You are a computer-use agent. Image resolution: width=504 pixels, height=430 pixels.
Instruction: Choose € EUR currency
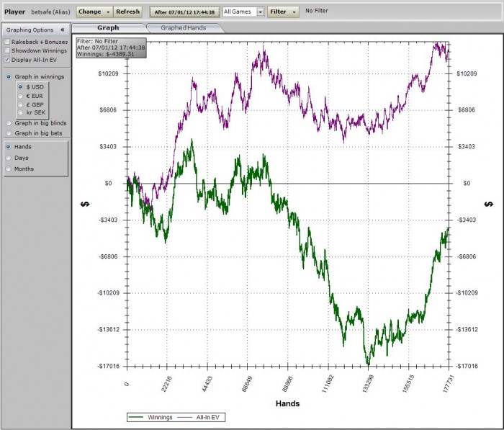[20, 96]
